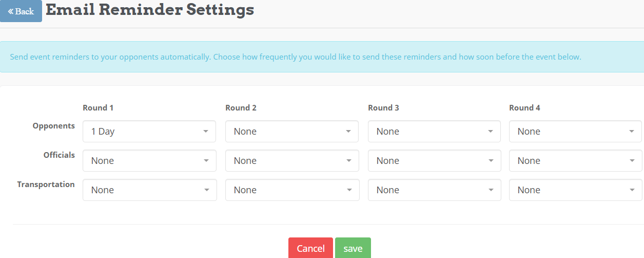Click the green save button
This screenshot has width=644, height=258.
353,248
